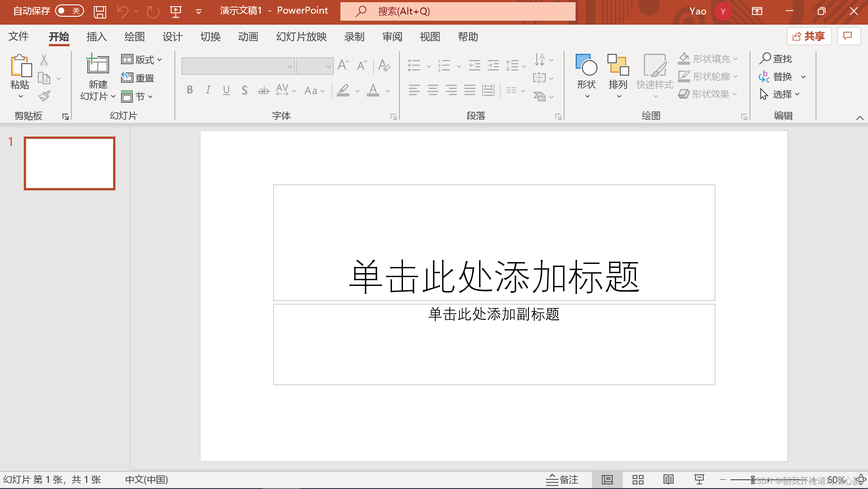Image resolution: width=868 pixels, height=489 pixels.
Task: Toggle the AutoSave switch
Action: pyautogui.click(x=70, y=11)
